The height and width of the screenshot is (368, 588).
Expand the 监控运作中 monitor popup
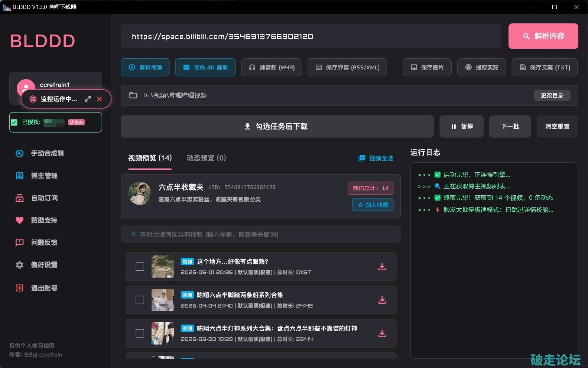point(88,99)
